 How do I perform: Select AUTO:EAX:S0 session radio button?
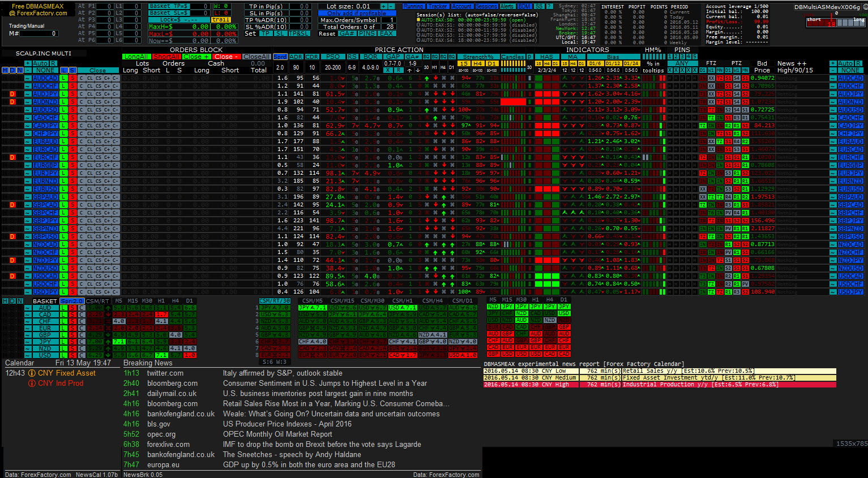pyautogui.click(x=418, y=20)
